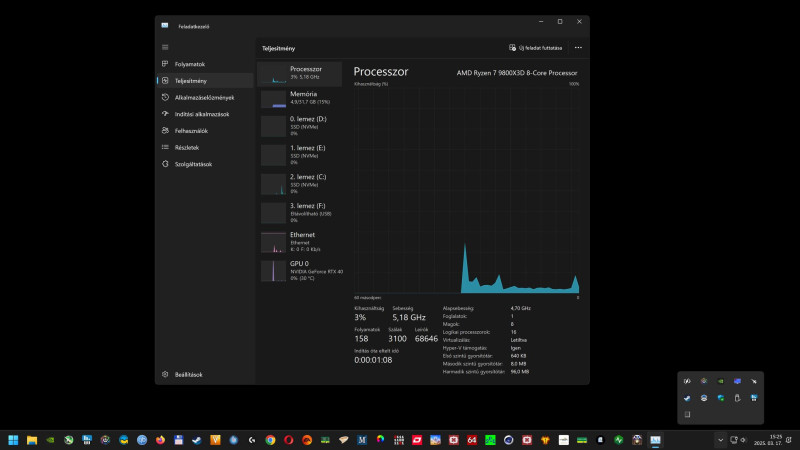Click the 4,70 GHz base speed value
The image size is (800, 450).
pos(520,308)
